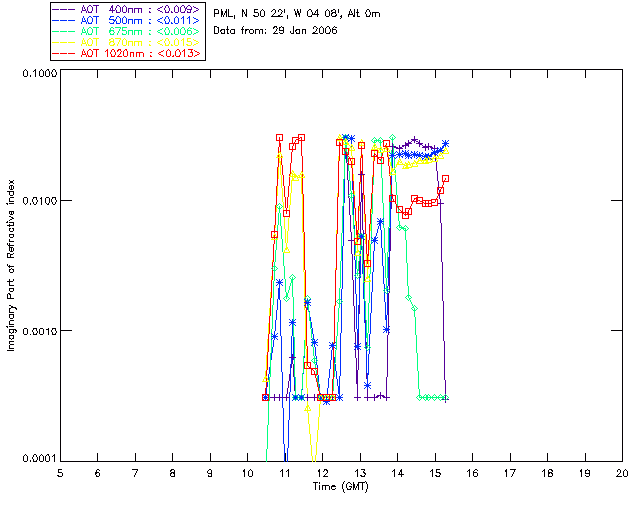The width and height of the screenshot is (640, 512).
Task: Click the 'Time (GMT)' x-axis title
Action: coord(341,485)
